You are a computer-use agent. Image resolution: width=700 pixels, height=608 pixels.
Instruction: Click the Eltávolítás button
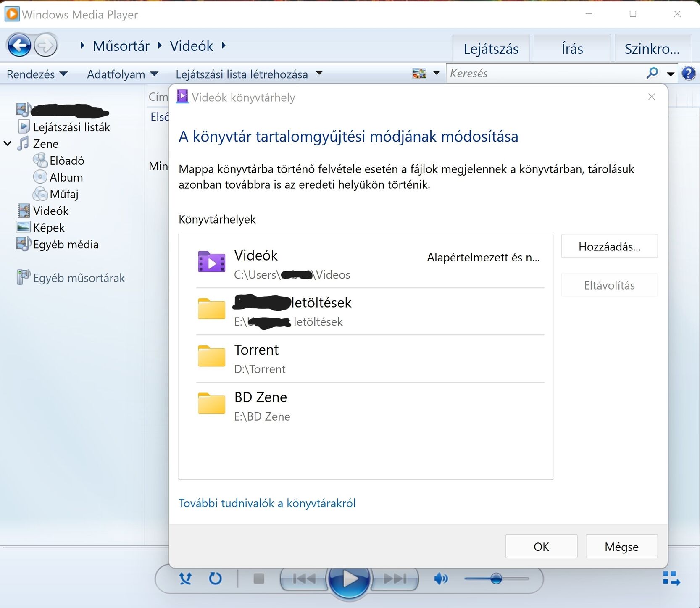[x=609, y=285]
